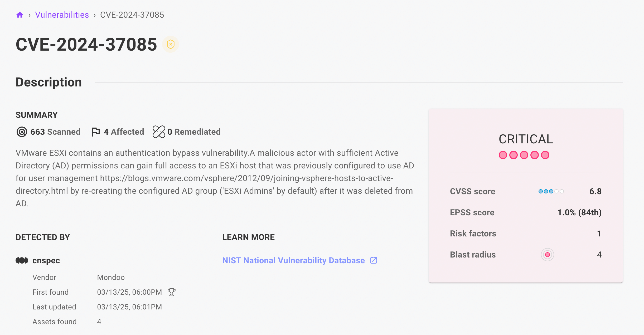Select the Vulnerabilities breadcrumb menu item
Screen dimensions: 644x335
(62, 14)
